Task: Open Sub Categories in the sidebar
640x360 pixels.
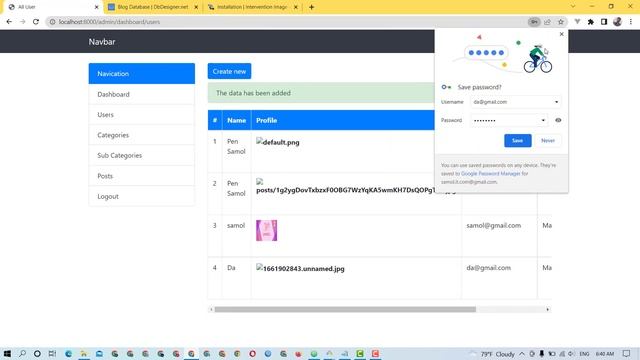Action: [x=142, y=156]
